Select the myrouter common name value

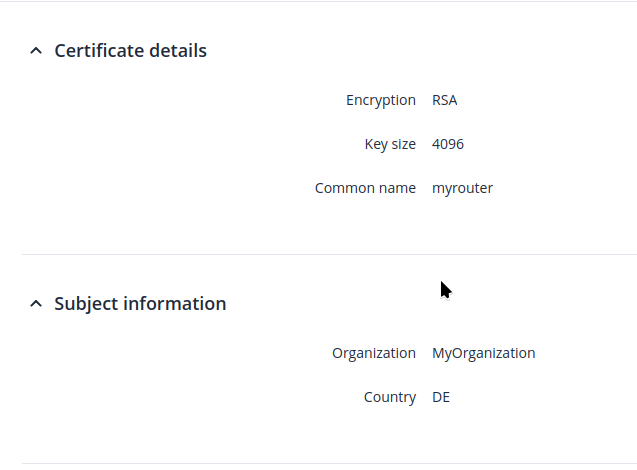click(x=462, y=188)
